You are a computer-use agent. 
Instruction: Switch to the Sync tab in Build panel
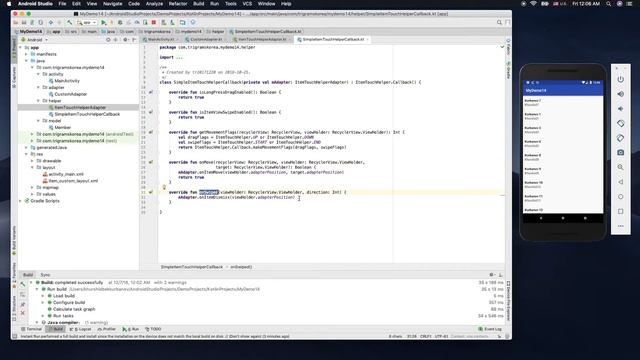point(45,275)
